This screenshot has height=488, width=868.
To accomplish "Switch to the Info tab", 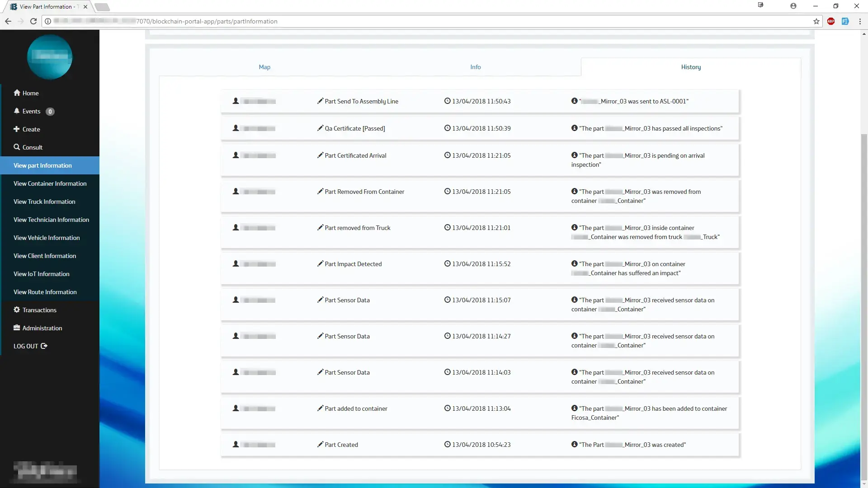I will [x=475, y=67].
